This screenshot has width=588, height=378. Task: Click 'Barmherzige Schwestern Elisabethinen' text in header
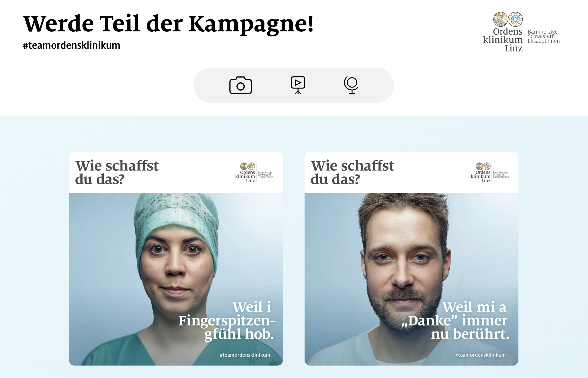point(544,36)
